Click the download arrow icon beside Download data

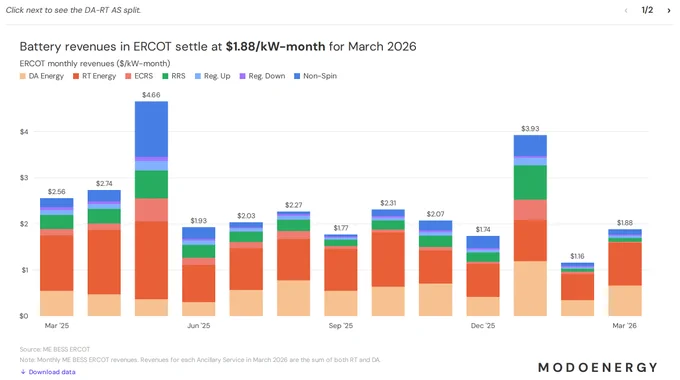click(23, 372)
